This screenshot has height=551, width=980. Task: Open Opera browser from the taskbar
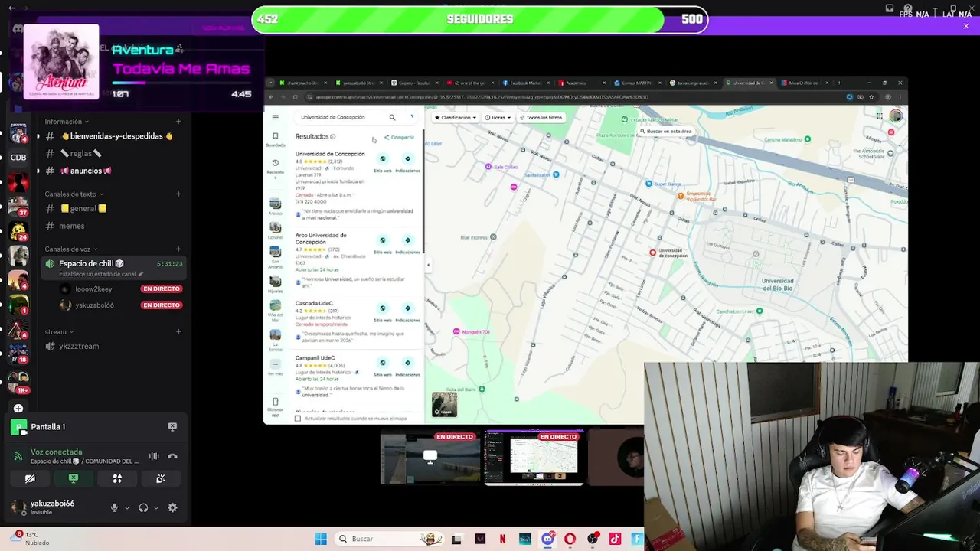pyautogui.click(x=570, y=539)
